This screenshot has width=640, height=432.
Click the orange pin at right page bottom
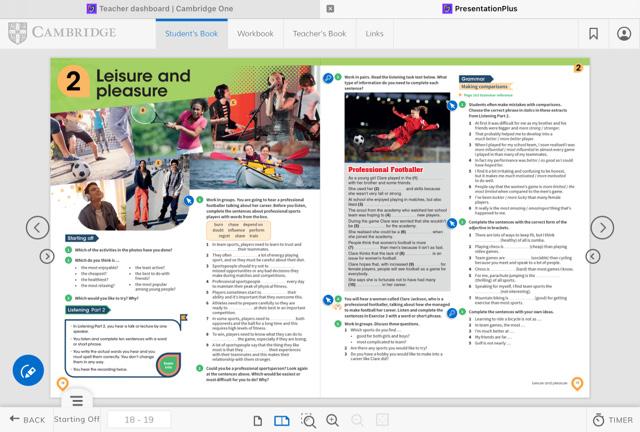point(577,383)
